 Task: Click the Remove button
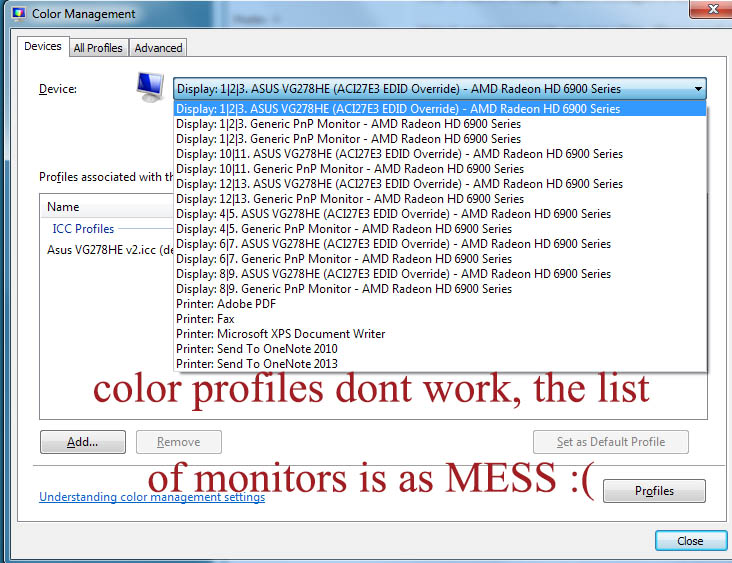[x=179, y=442]
